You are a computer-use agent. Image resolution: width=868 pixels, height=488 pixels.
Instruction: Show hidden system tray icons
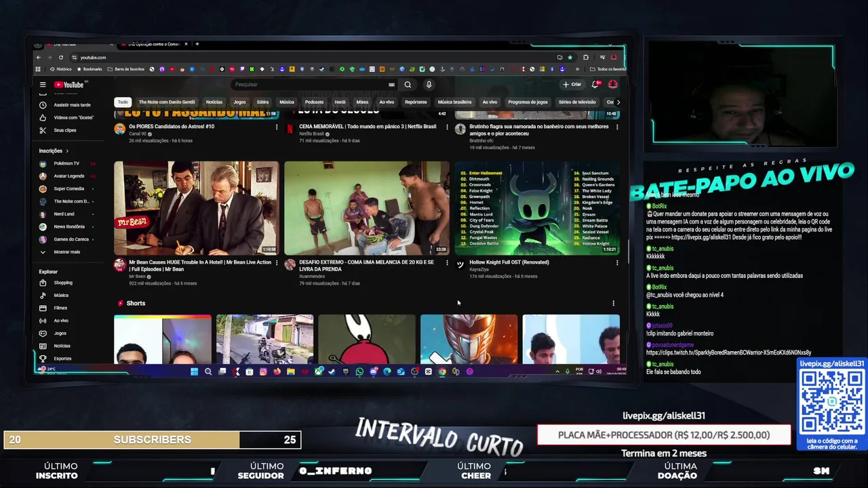[x=557, y=371]
